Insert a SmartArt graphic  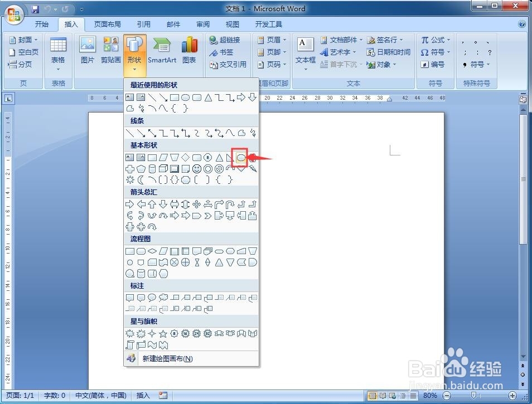click(162, 50)
